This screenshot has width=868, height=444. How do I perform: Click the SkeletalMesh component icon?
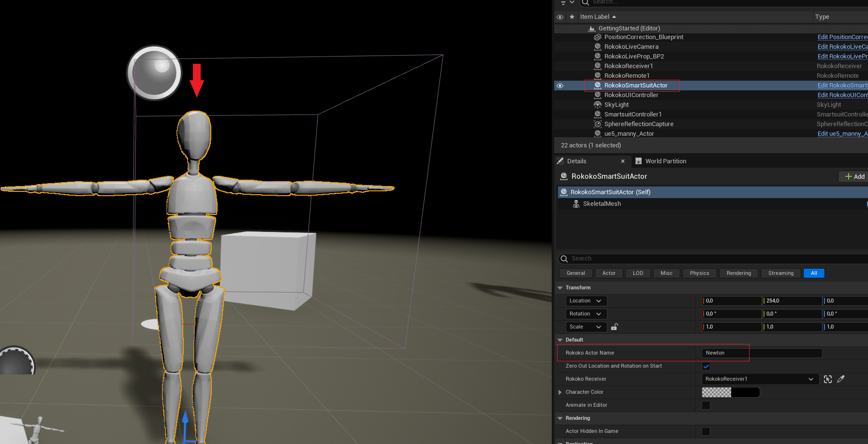(x=576, y=203)
